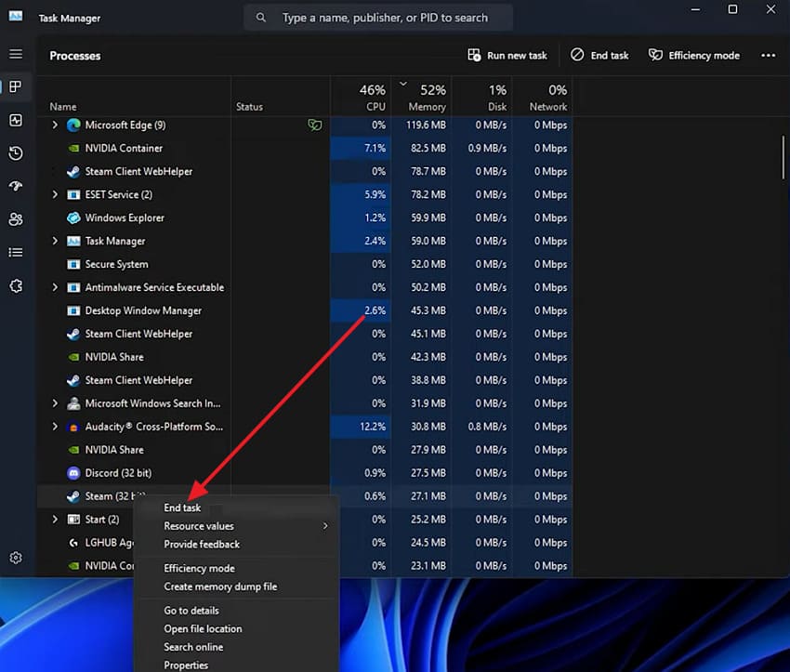This screenshot has height=672, width=790.
Task: Expand the ESET Service process group
Action: click(x=54, y=194)
